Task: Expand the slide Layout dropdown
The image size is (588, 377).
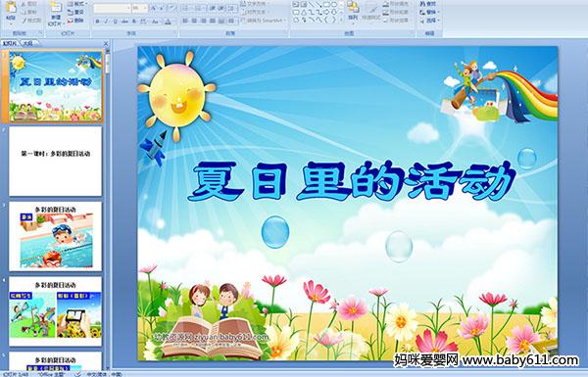Action: pos(77,4)
